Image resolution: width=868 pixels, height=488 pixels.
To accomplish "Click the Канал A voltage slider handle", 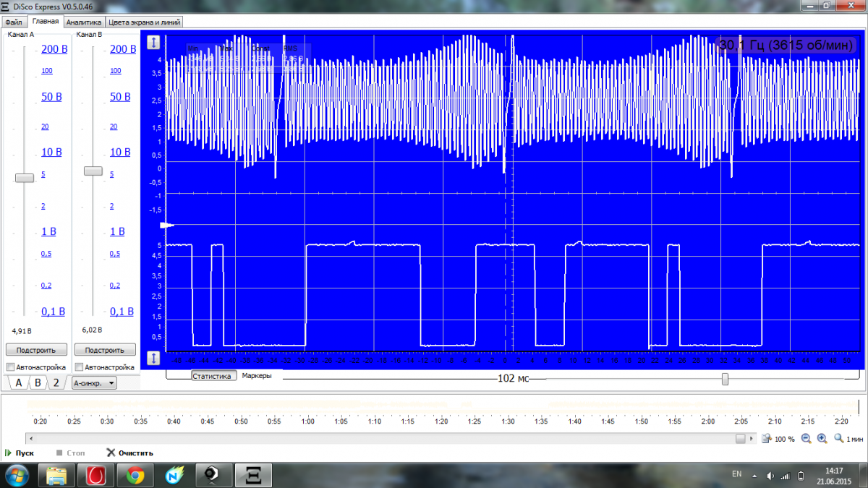I will coord(25,177).
